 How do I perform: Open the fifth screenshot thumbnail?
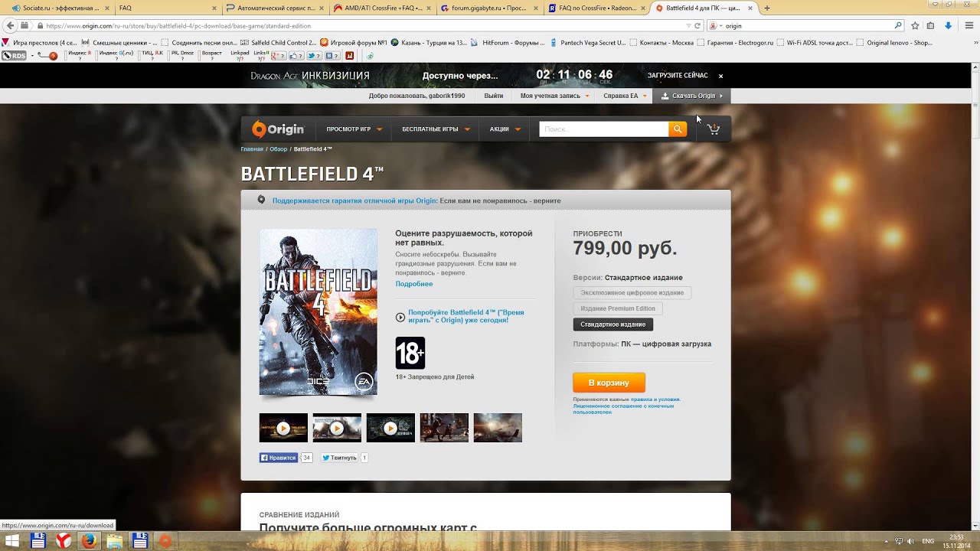498,428
